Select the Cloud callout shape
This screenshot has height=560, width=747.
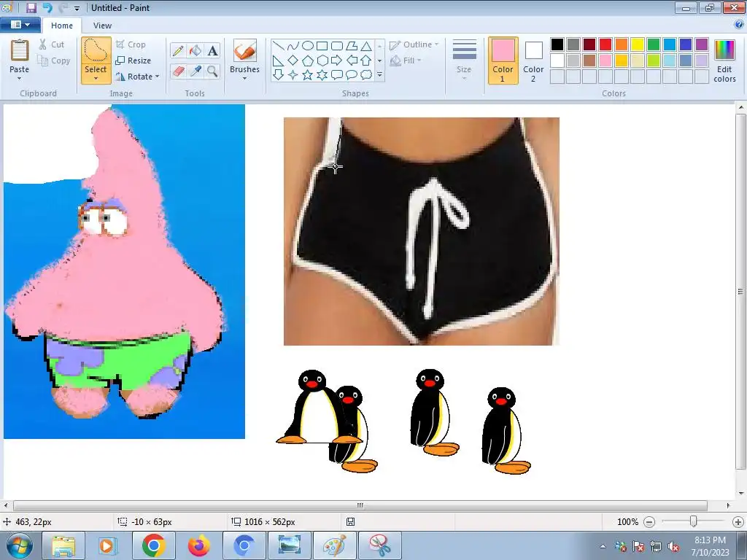tap(366, 75)
